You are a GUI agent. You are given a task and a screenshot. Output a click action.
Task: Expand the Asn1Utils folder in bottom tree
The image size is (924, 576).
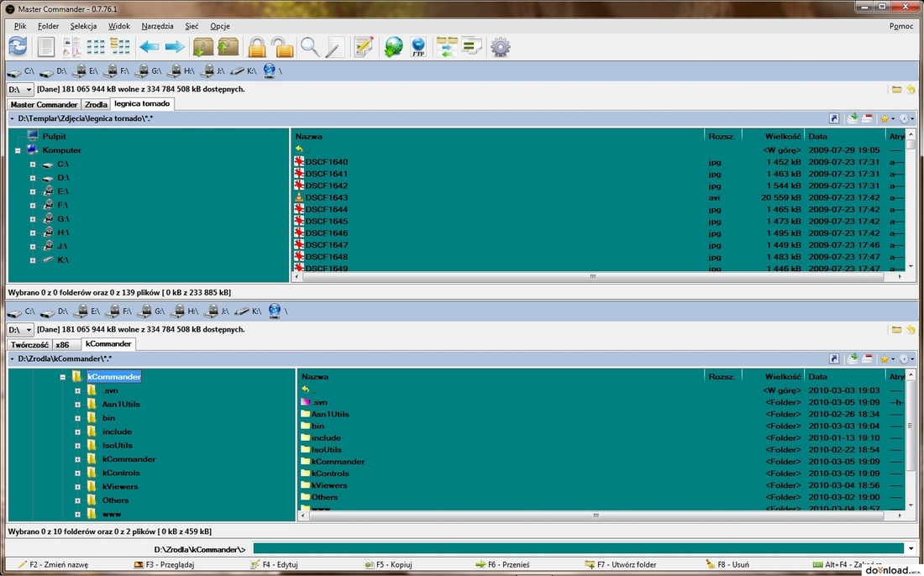77,405
